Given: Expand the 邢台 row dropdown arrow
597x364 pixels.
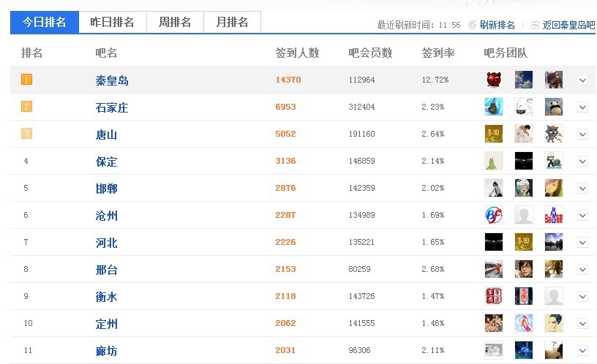Looking at the screenshot, I should [x=582, y=269].
